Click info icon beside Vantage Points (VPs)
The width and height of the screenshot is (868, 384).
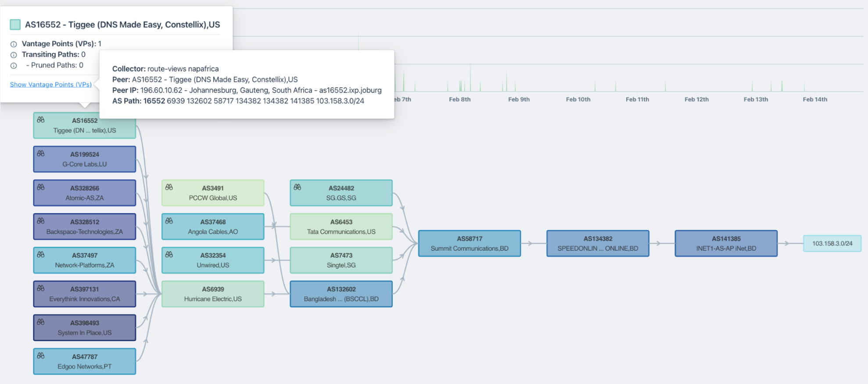pyautogui.click(x=14, y=44)
